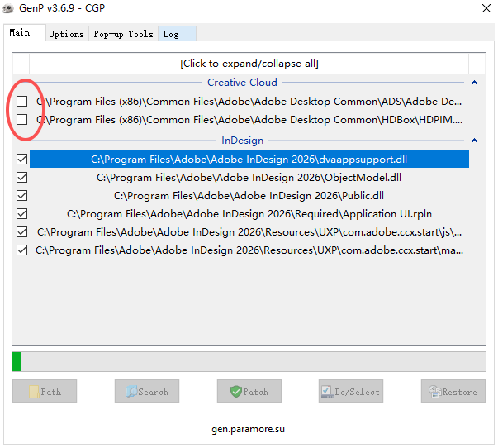
Task: Click expand/collapse all header row
Action: point(249,64)
